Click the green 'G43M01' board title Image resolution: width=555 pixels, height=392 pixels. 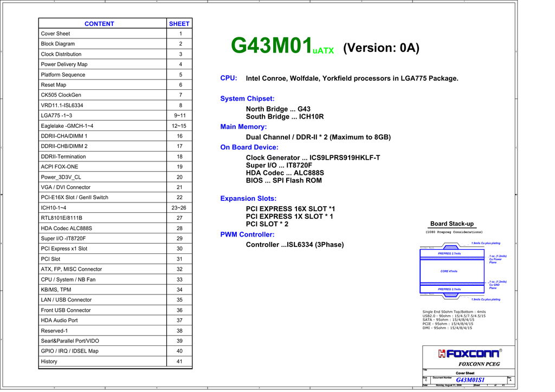272,45
